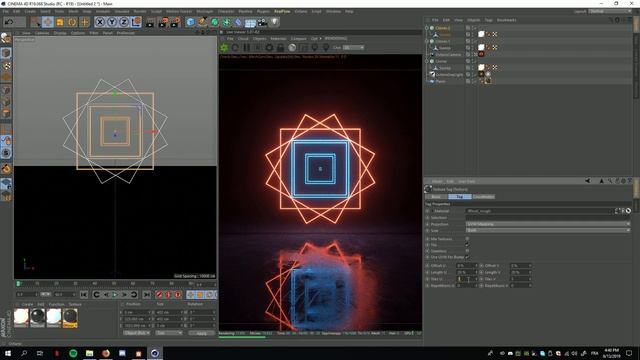The height and width of the screenshot is (360, 640).
Task: Collapse the second Cloner object in tree
Action: tap(427, 41)
